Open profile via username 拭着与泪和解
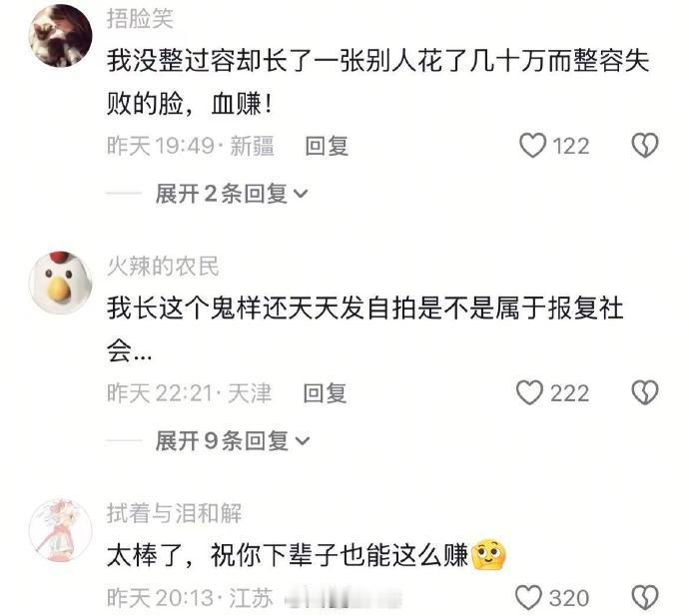Image resolution: width=689 pixels, height=616 pixels. pos(174,513)
